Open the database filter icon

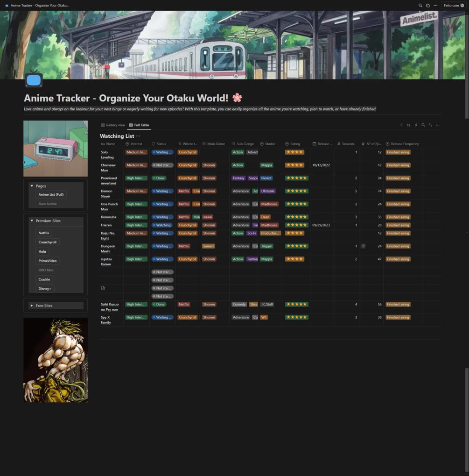point(401,125)
